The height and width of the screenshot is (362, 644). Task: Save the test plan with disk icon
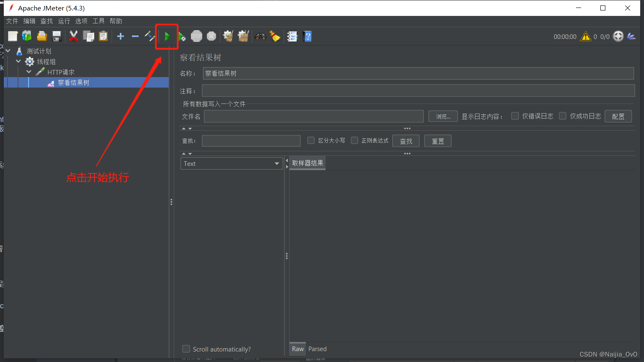(x=57, y=36)
